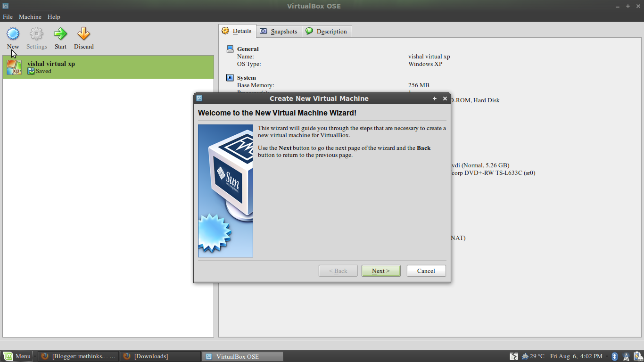Click the Welcome to the New Virtual Machine Wizard heading
644x362 pixels.
click(x=277, y=113)
